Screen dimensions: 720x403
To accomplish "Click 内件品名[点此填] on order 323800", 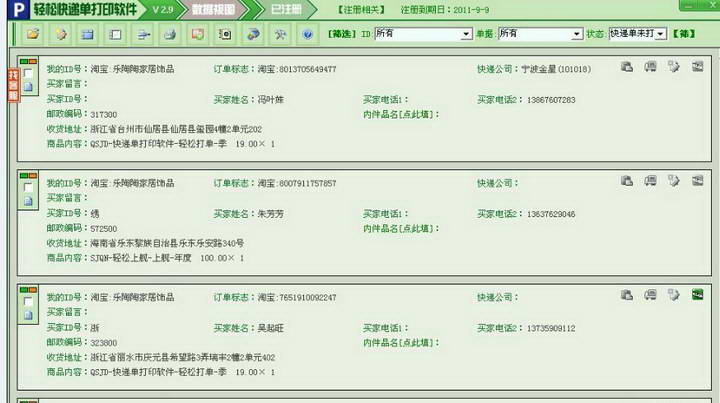I will coord(401,342).
